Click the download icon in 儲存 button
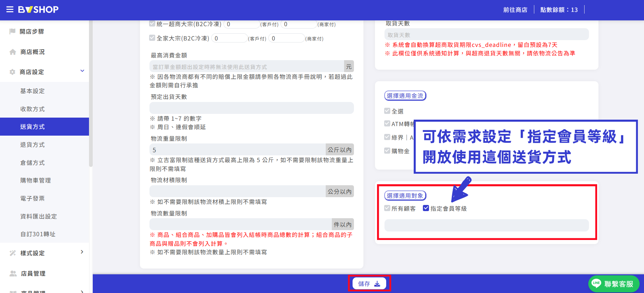 (x=377, y=284)
